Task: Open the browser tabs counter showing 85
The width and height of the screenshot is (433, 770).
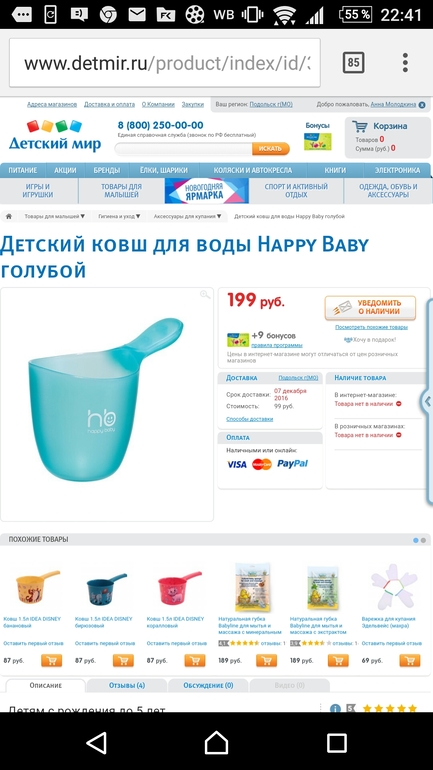Action: pyautogui.click(x=353, y=62)
